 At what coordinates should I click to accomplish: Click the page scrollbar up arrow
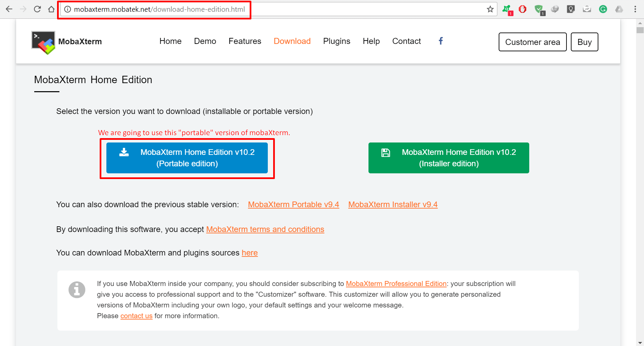coord(640,23)
